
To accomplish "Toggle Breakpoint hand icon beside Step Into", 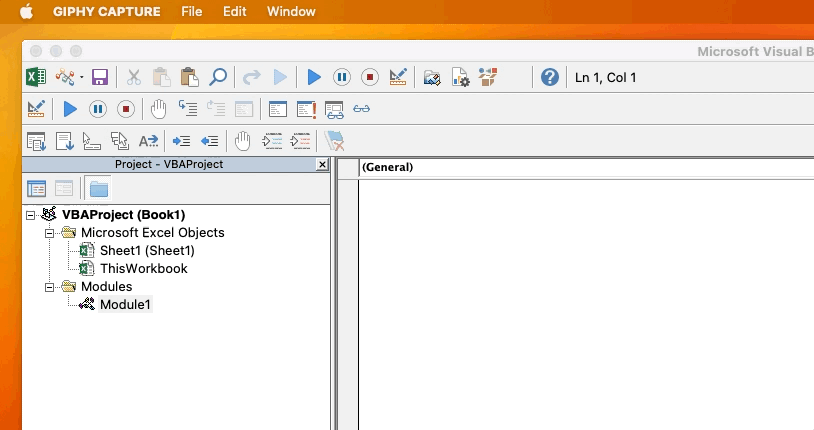I will [158, 109].
